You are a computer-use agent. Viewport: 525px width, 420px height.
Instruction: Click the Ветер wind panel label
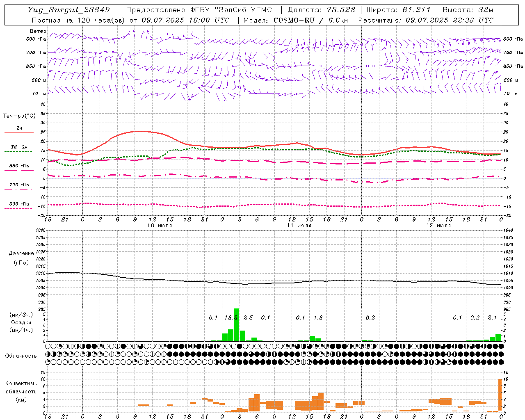pos(38,31)
